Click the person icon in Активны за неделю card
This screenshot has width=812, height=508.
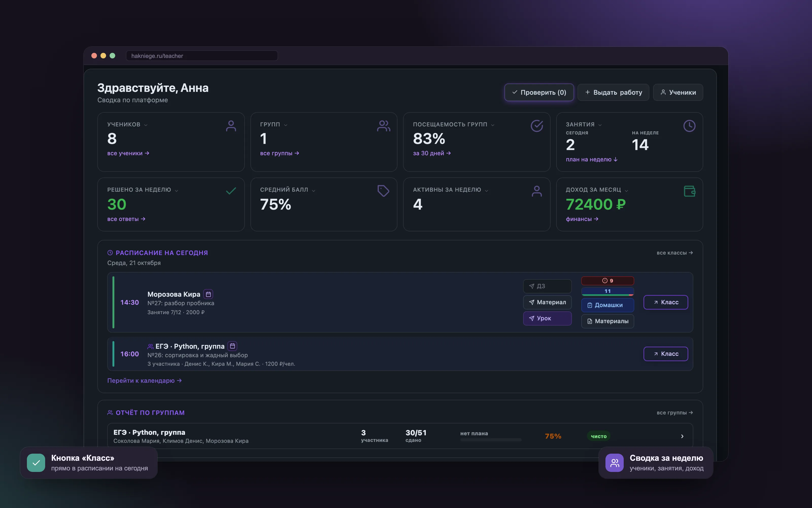537,191
